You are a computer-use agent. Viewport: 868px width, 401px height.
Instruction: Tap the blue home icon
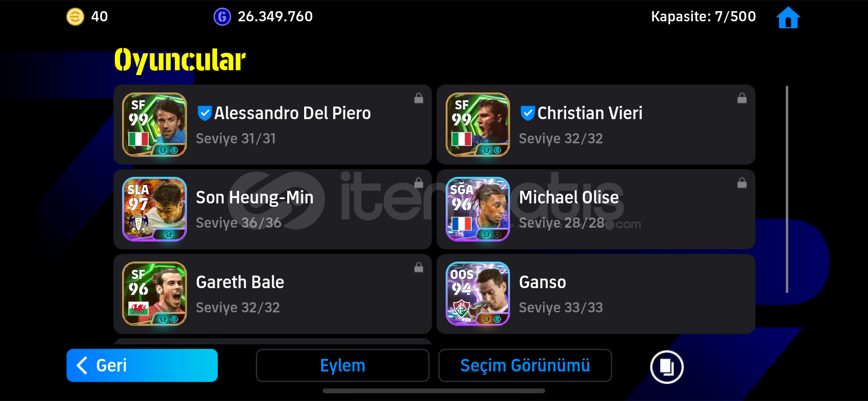click(x=788, y=17)
